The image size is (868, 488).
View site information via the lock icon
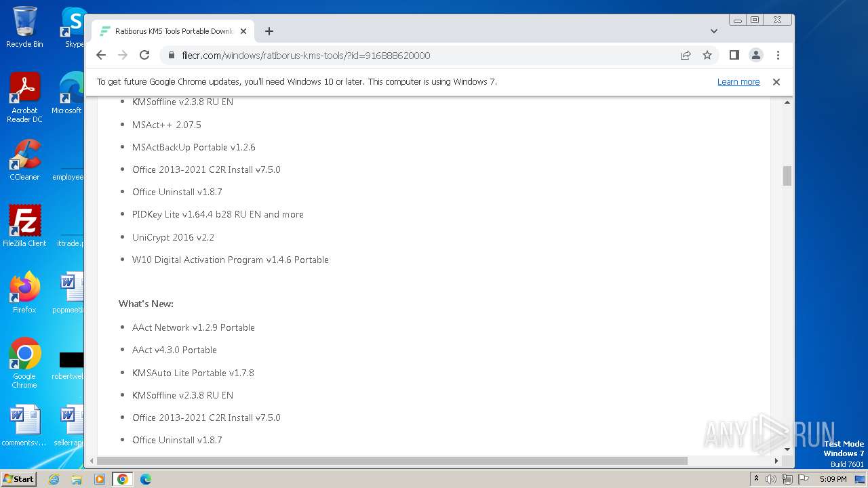[172, 56]
